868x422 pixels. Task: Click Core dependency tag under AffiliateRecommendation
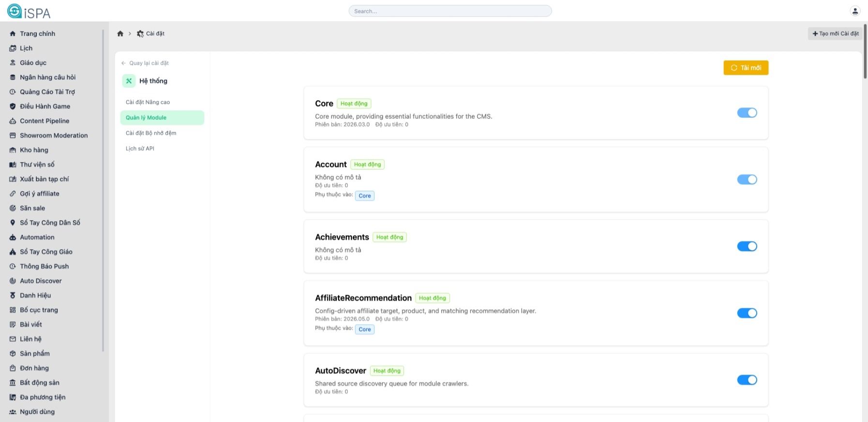[365, 330]
